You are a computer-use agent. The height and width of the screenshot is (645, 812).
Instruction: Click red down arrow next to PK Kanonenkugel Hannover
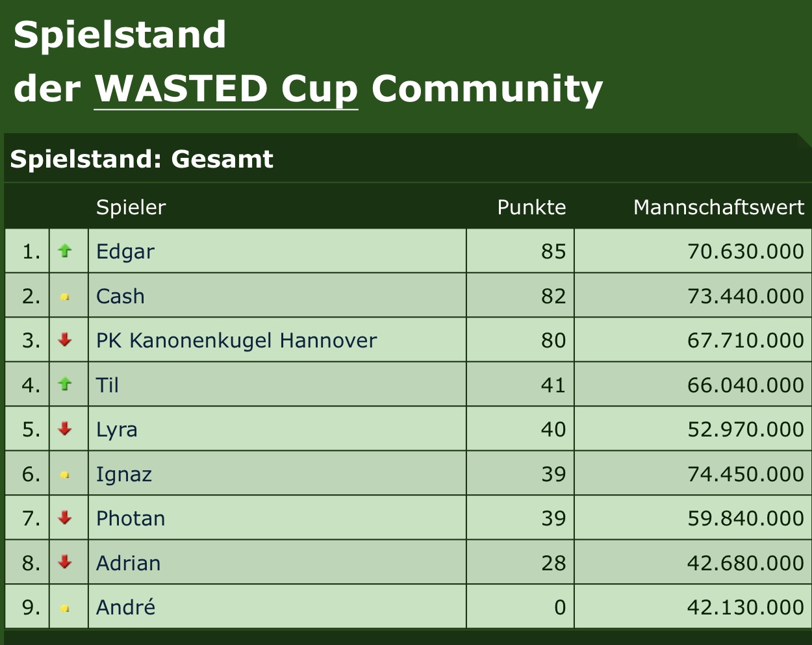(65, 339)
